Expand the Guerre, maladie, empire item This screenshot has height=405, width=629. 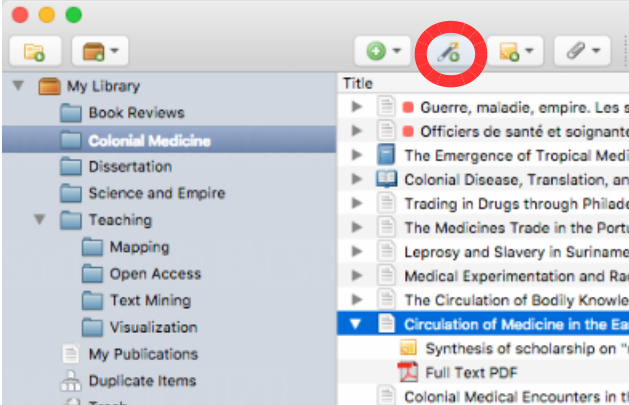[x=356, y=106]
